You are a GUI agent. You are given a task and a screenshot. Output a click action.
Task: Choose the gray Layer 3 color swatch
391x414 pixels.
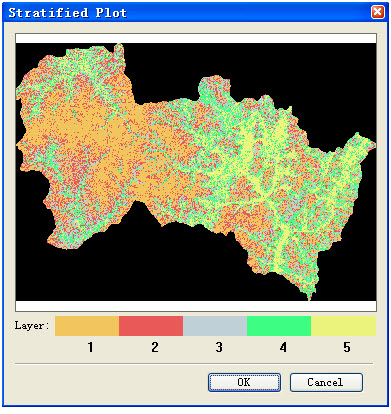tap(215, 326)
